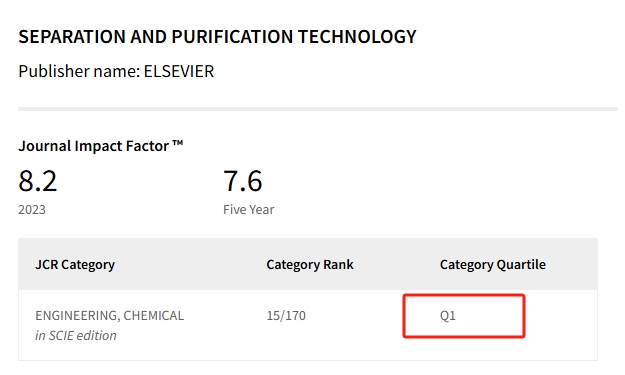This screenshot has height=375, width=625.
Task: Click the Q1 quartile value
Action: coord(448,316)
